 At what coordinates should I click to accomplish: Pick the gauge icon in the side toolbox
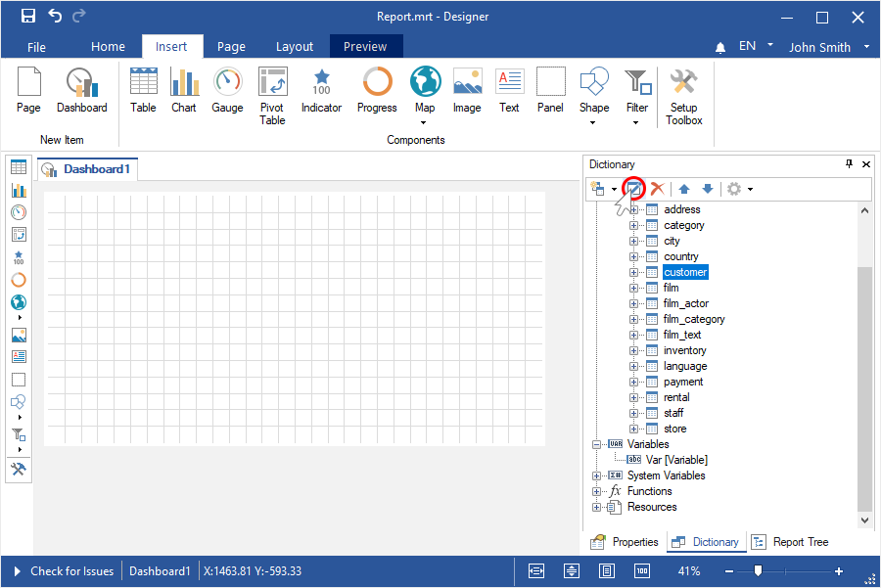[19, 212]
